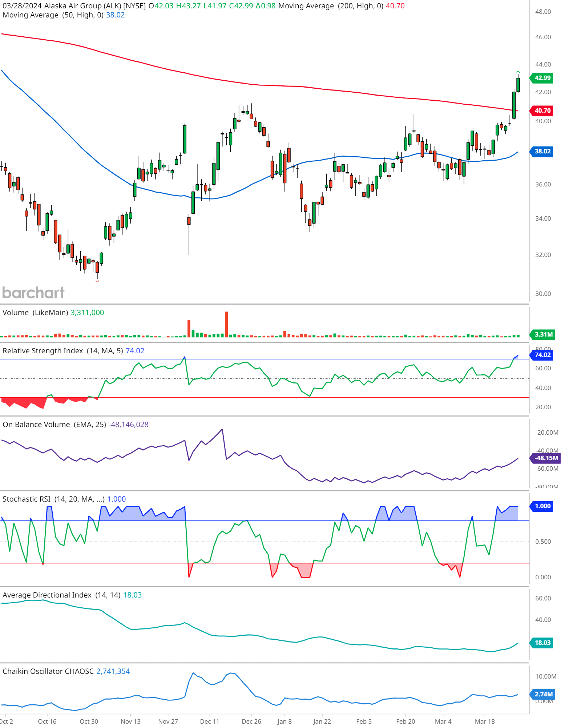Click the 2,741,354 Chaikin value text
The image size is (561, 728).
[x=113, y=671]
